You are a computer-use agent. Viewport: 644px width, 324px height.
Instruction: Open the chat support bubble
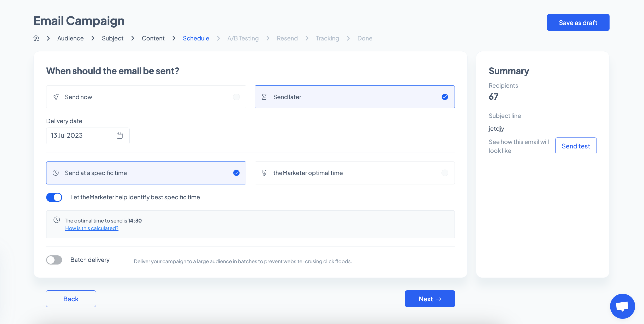pos(622,306)
